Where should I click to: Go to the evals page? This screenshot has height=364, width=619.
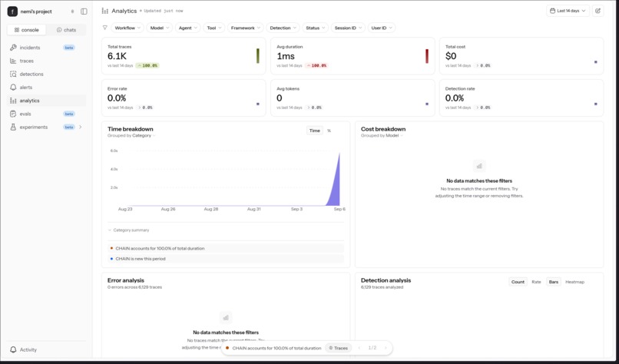click(x=47, y=114)
